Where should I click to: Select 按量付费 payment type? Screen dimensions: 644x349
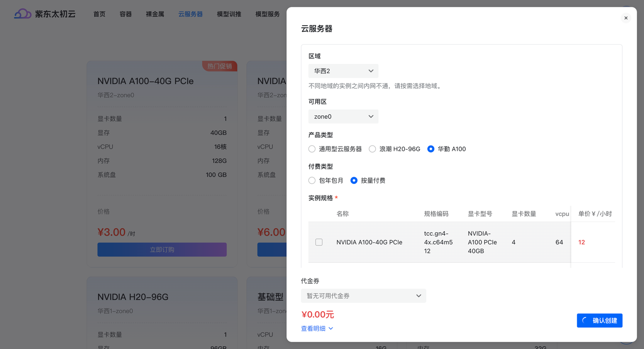354,180
